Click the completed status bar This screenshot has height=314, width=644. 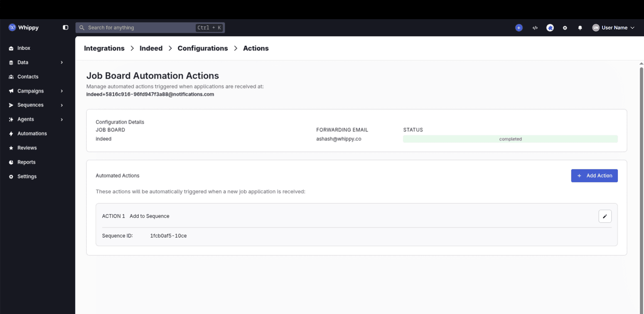tap(510, 139)
